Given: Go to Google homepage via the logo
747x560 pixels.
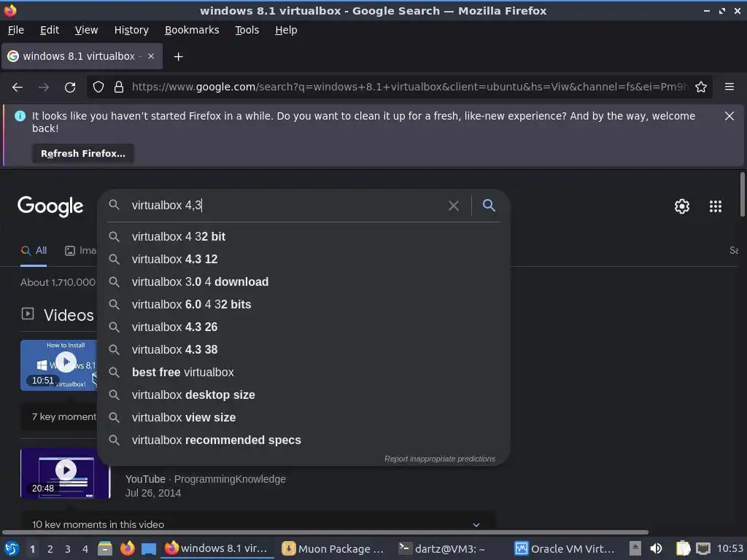Looking at the screenshot, I should click(x=50, y=206).
